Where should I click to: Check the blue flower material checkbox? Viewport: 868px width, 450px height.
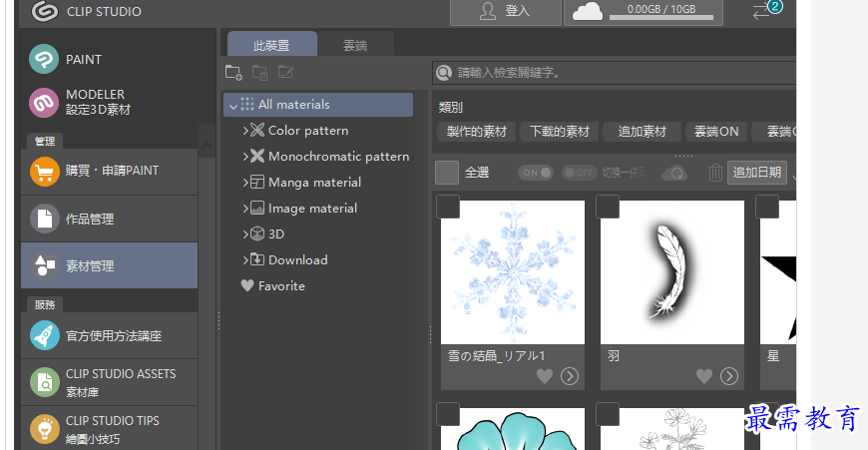pyautogui.click(x=448, y=414)
